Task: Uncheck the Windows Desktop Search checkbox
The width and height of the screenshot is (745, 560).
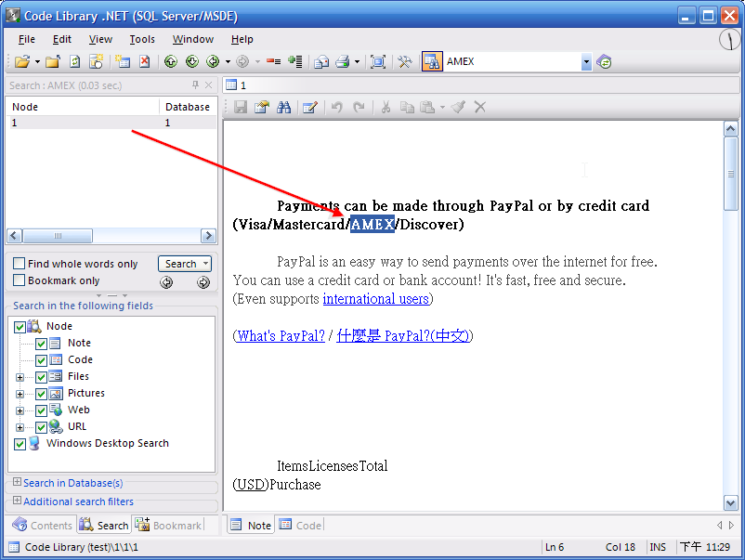Action: tap(20, 444)
